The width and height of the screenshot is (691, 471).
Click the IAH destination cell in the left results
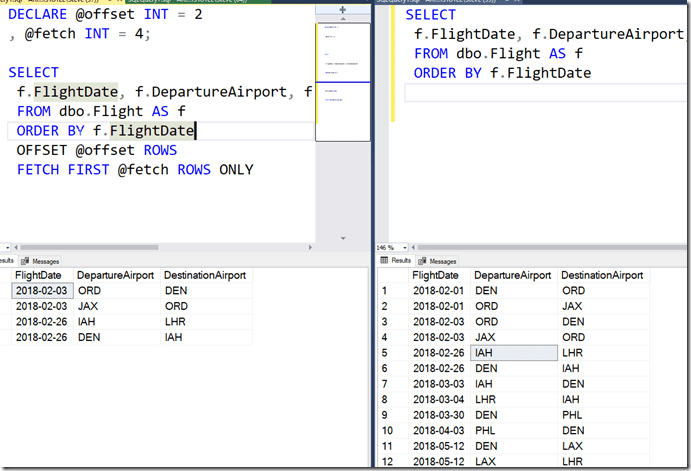tap(206, 337)
